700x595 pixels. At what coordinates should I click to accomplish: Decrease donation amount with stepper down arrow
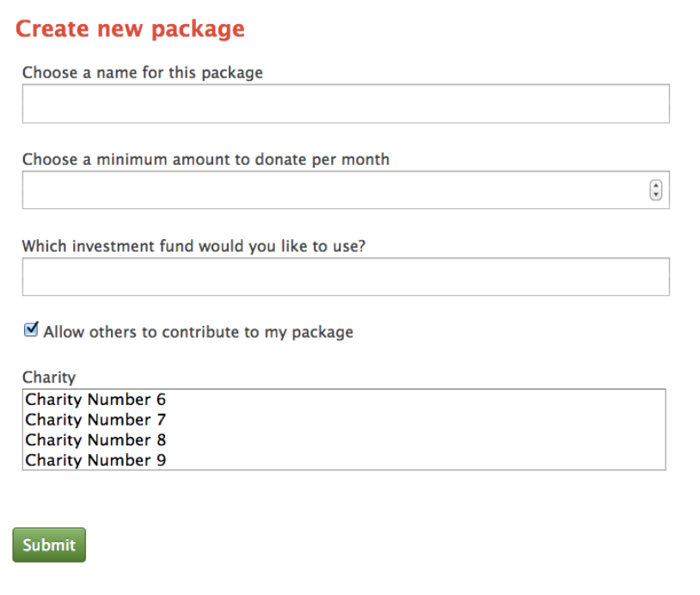point(656,195)
